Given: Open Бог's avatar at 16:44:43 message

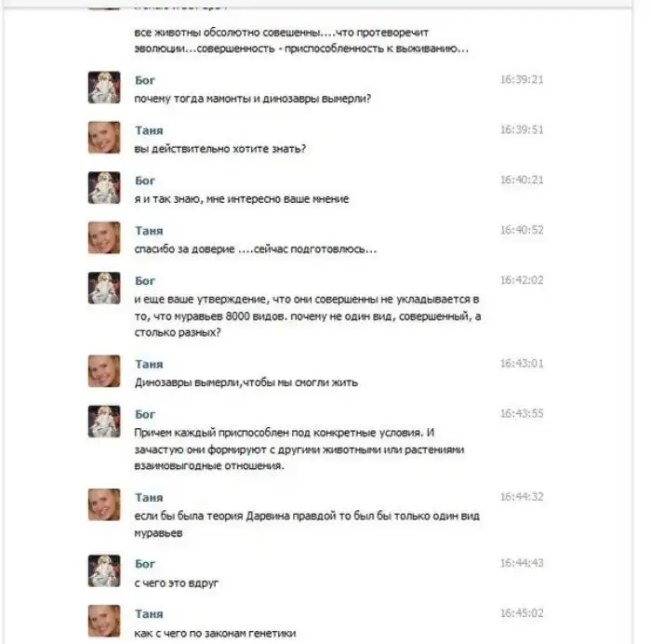Looking at the screenshot, I should 104,570.
